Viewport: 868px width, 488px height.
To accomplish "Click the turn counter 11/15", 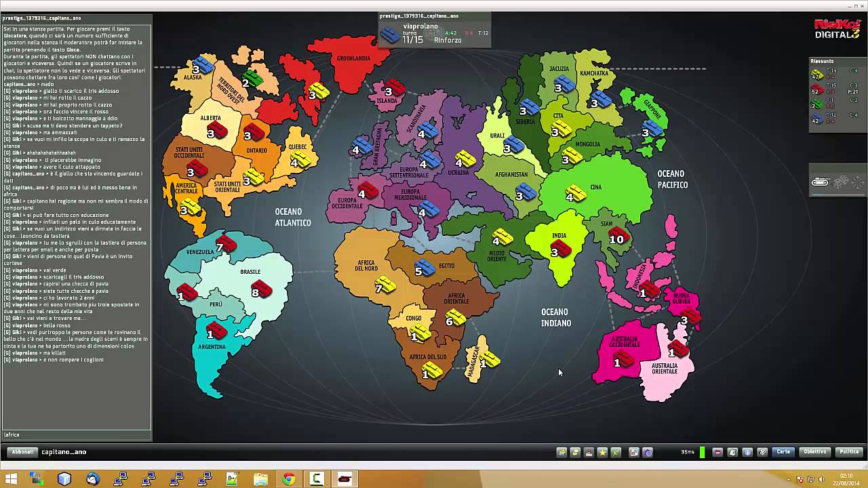I will pos(412,40).
